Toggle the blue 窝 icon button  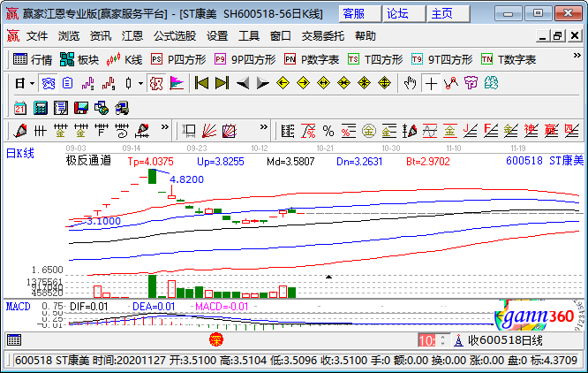pyautogui.click(x=48, y=83)
